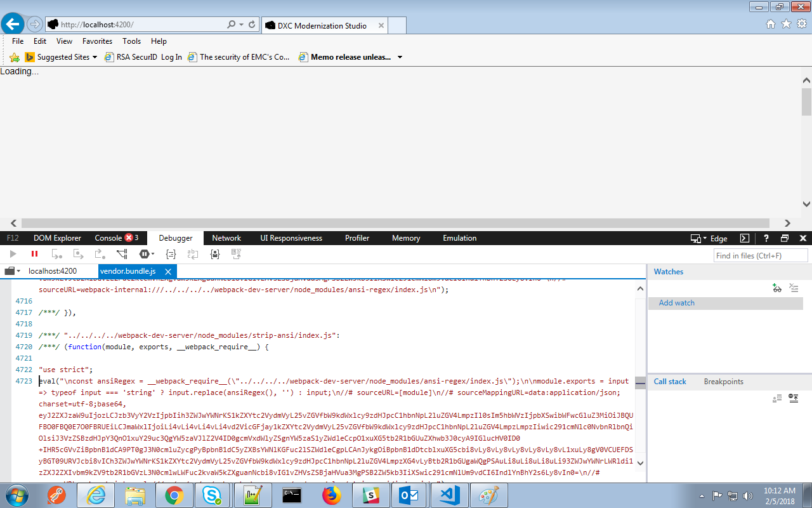812x508 pixels.
Task: Click the async frames toggle icon in Call stack
Action: (x=794, y=398)
